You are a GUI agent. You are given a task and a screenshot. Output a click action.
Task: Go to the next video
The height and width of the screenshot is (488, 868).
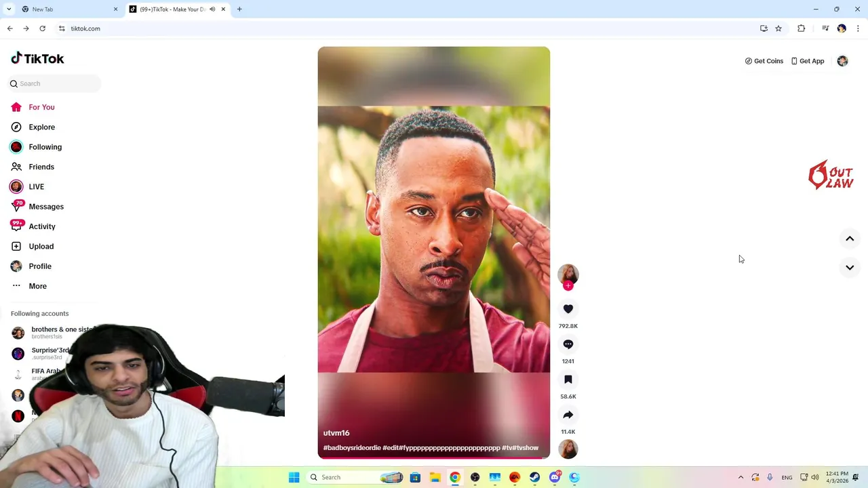850,268
